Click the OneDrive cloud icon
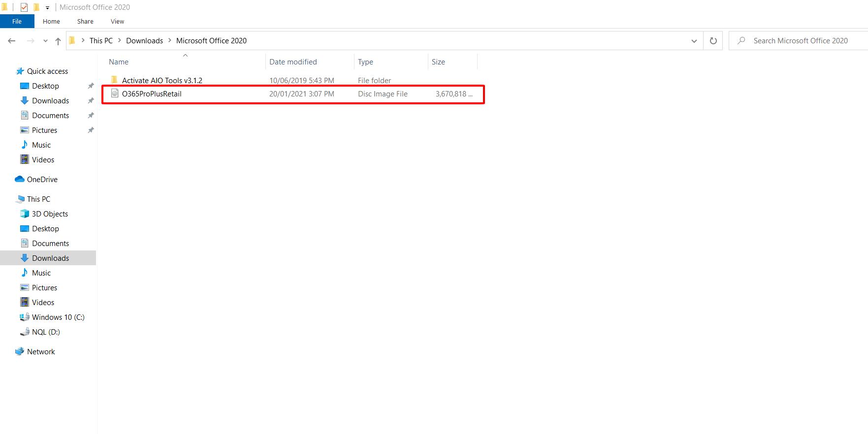The image size is (868, 434). (20, 179)
